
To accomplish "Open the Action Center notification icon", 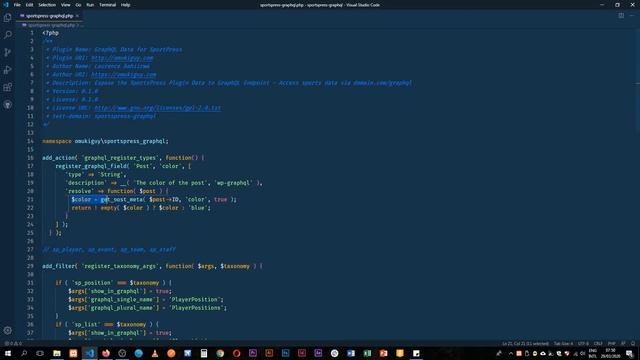I will [629, 353].
